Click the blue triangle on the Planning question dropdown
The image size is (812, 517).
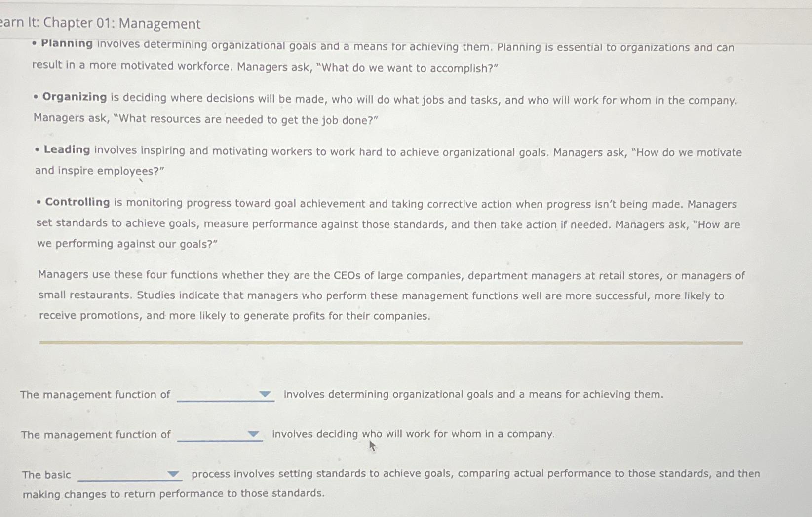tap(265, 394)
